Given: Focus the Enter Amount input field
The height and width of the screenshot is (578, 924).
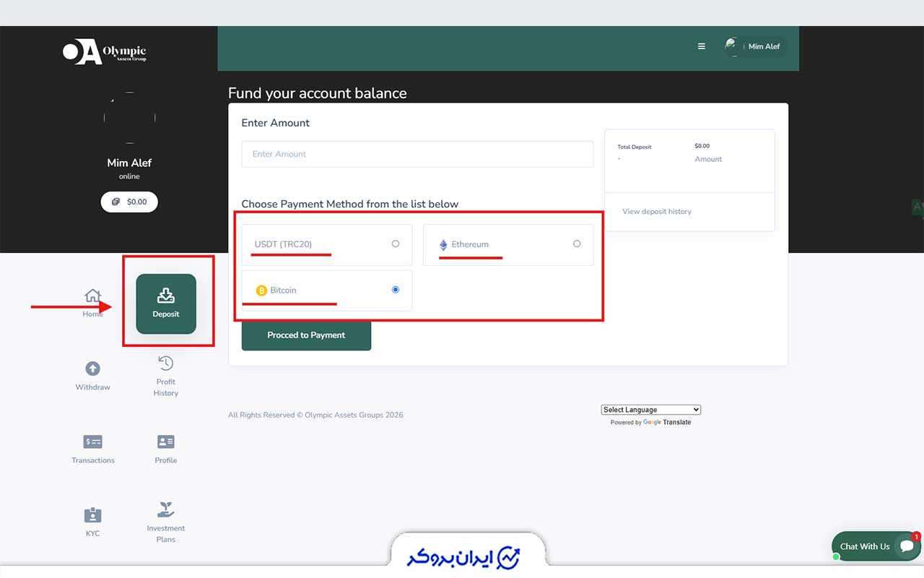Looking at the screenshot, I should tap(417, 154).
